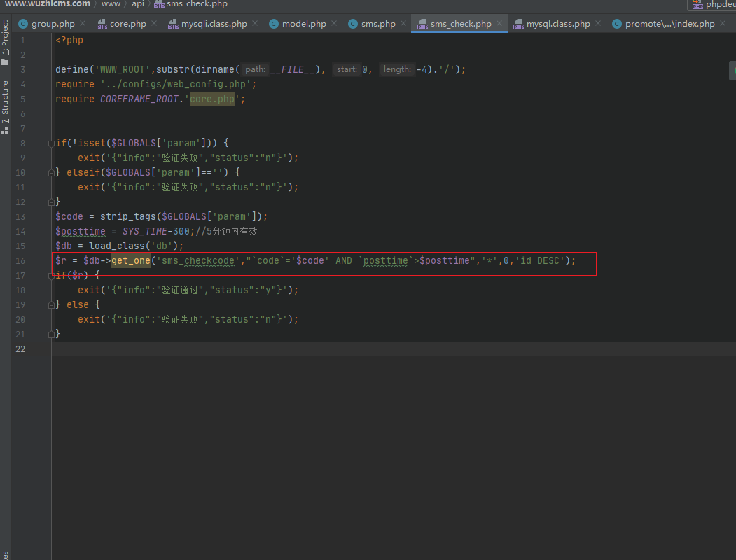736x560 pixels.
Task: Click the strip_tags function call
Action: click(127, 217)
